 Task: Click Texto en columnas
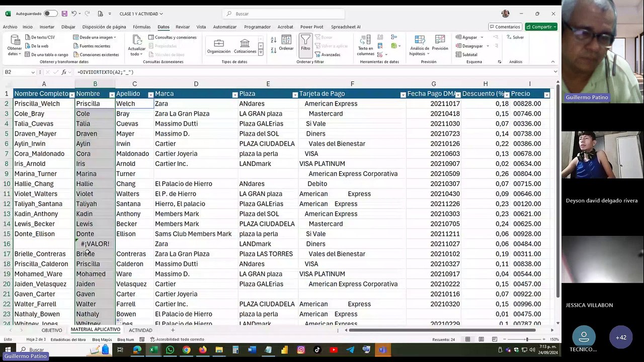pos(365,46)
